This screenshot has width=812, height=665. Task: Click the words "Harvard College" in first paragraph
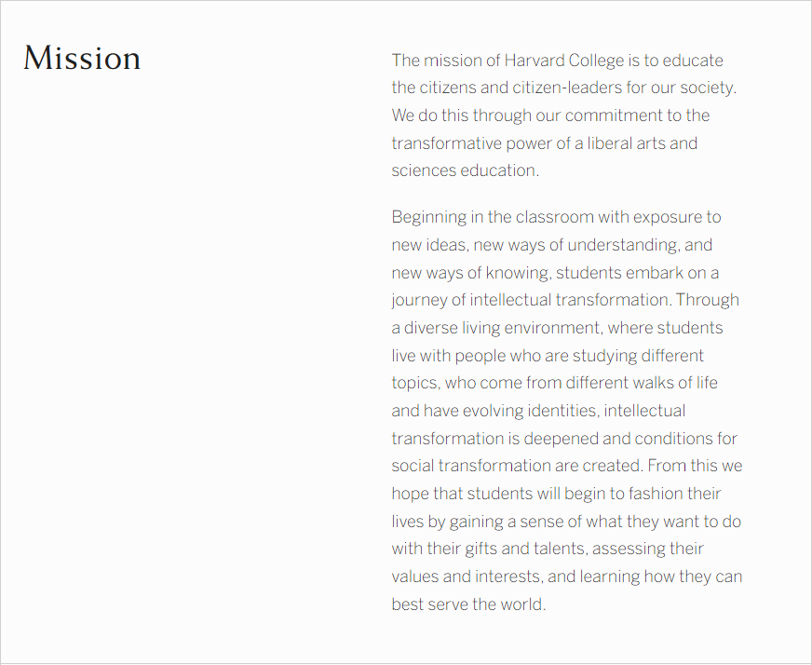point(564,61)
